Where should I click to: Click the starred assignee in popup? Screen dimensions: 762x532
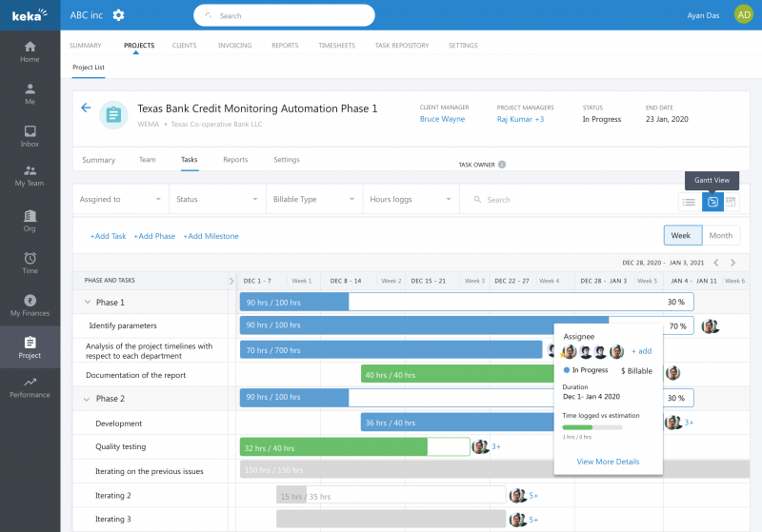tap(569, 351)
